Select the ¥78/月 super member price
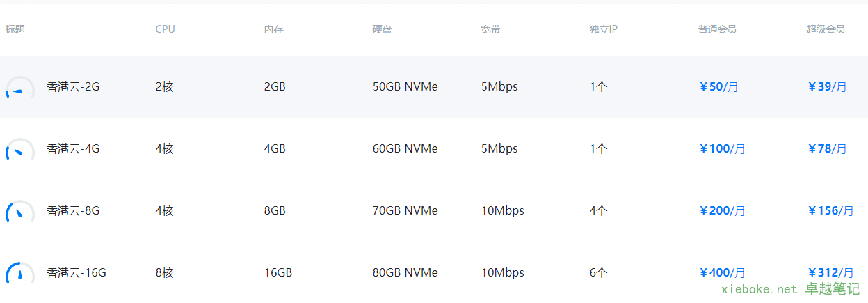This screenshot has width=868, height=303. tap(827, 148)
